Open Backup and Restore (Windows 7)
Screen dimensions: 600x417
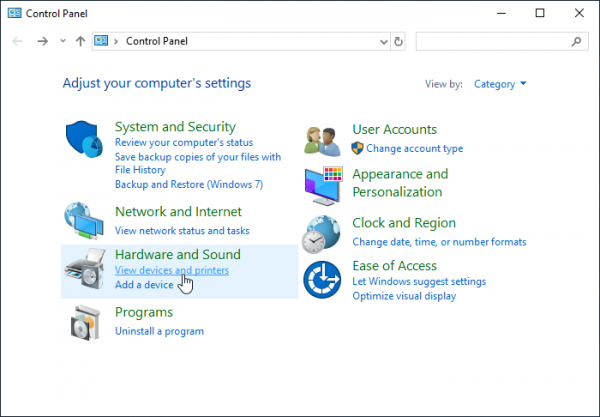(189, 184)
